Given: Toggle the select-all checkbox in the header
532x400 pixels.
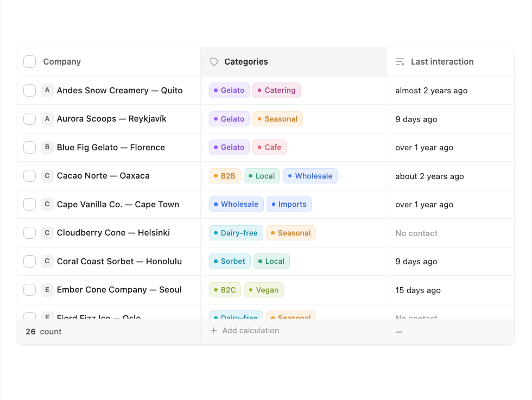Looking at the screenshot, I should click(x=29, y=62).
